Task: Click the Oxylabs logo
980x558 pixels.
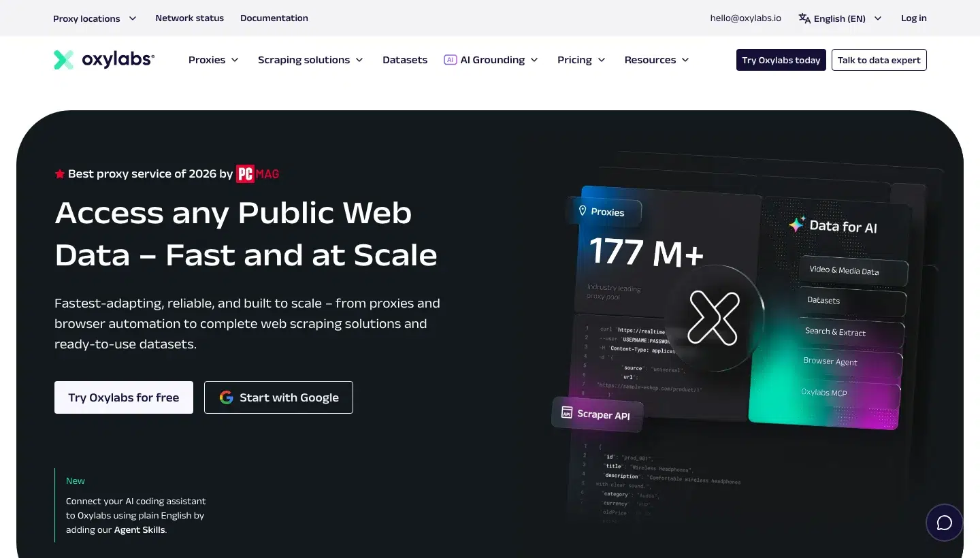Action: tap(104, 60)
